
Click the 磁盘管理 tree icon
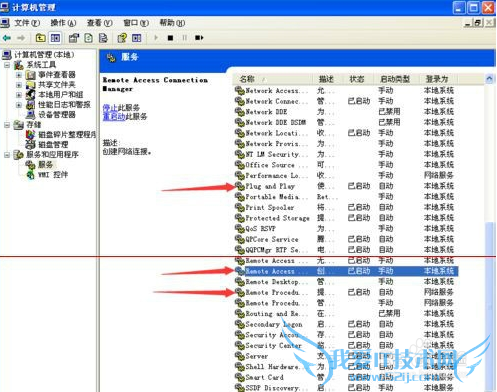pos(31,145)
